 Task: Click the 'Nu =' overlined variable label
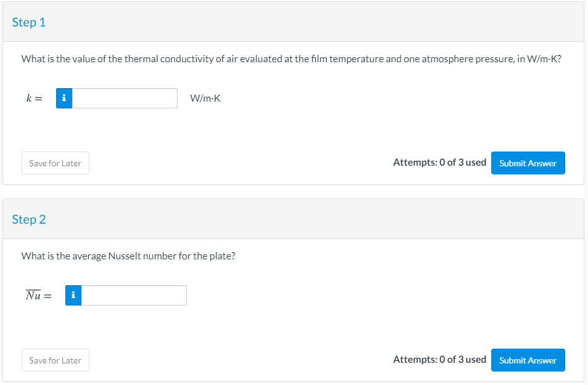(38, 296)
